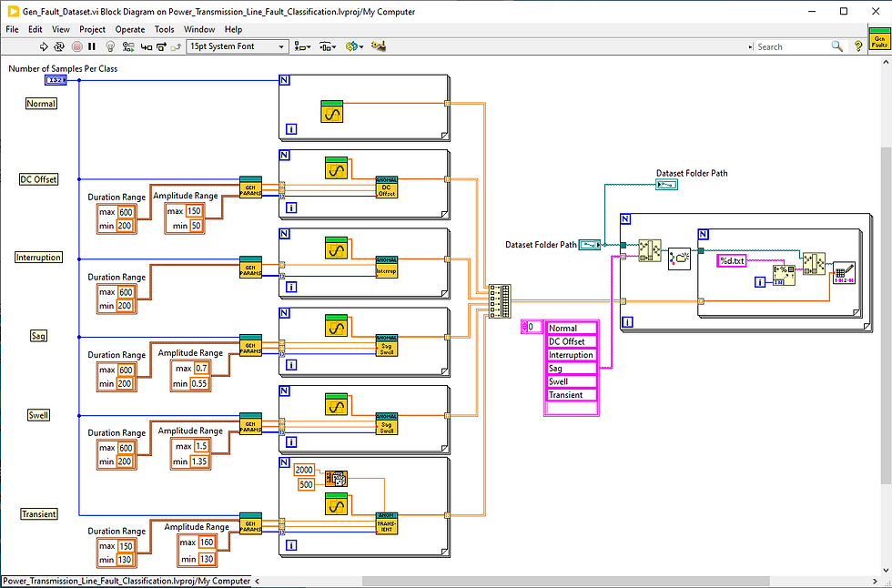Select the Dataset Folder Path control terminal
This screenshot has width=892, height=588.
tap(590, 245)
